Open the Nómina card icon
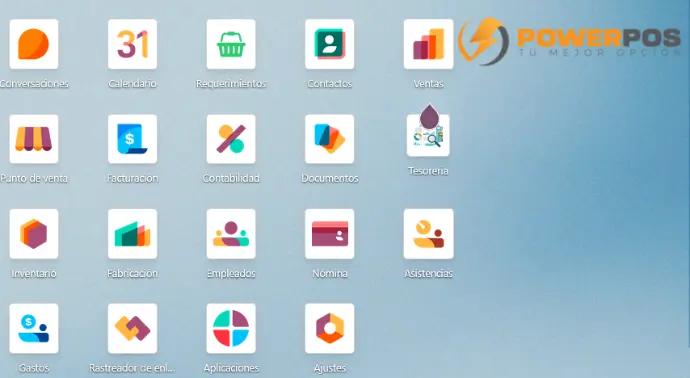This screenshot has width=690, height=378. pos(330,234)
